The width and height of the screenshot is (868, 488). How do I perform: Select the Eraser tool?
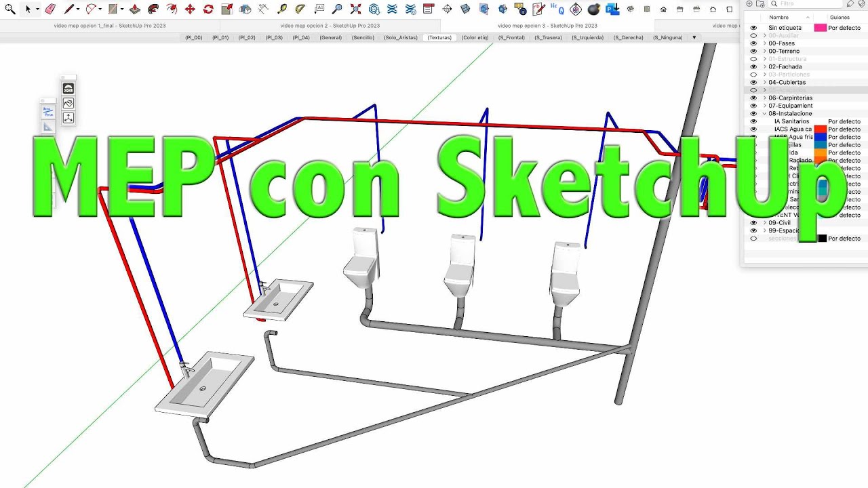[x=50, y=9]
